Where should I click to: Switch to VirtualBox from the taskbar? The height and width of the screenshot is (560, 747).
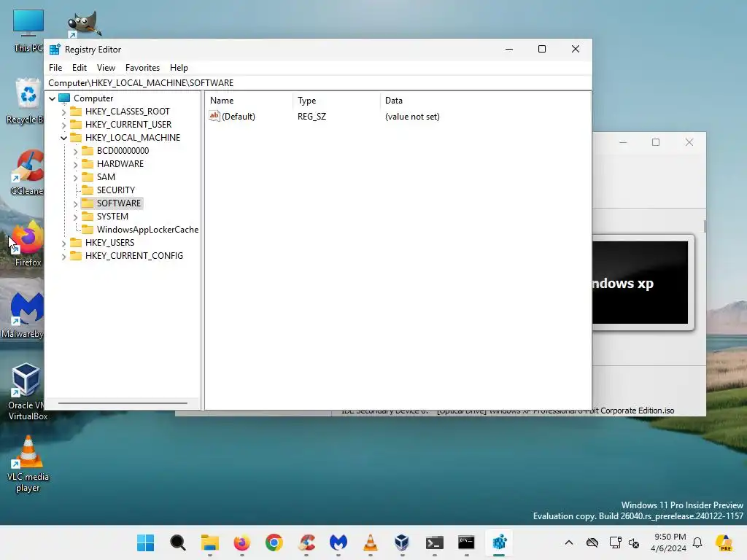tap(402, 542)
